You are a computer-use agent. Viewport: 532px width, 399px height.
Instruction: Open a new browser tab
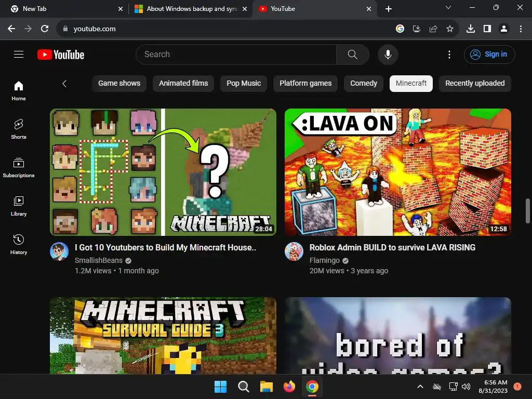[389, 9]
